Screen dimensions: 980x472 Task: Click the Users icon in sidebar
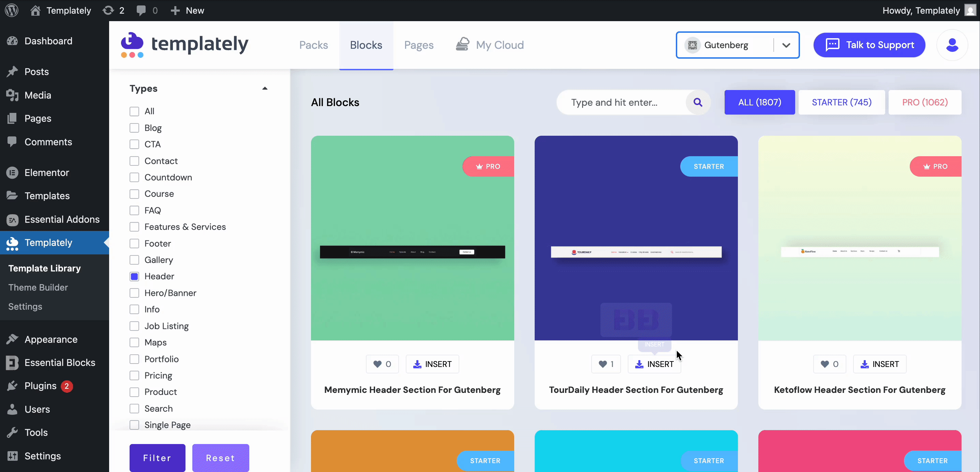12,409
